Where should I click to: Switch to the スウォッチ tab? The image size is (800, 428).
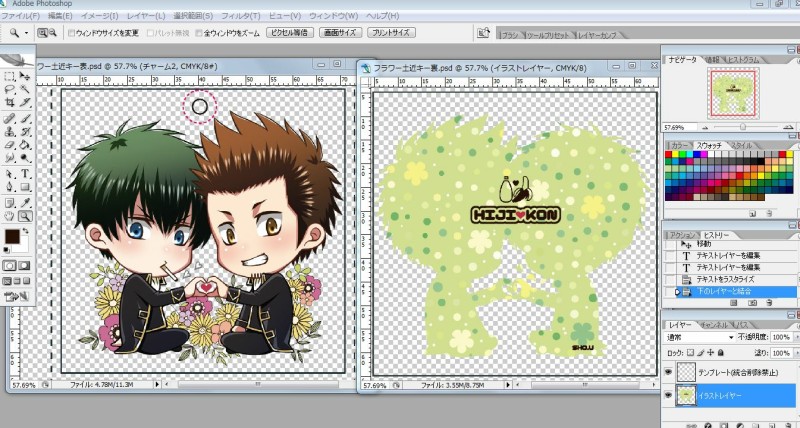click(x=709, y=145)
